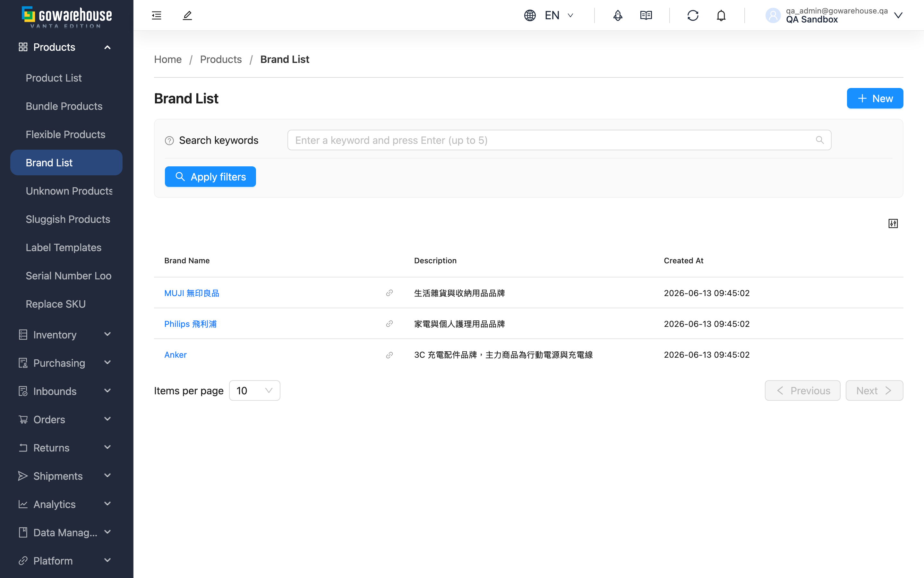The image size is (924, 578).
Task: Click the Shipments paper-plane icon
Action: (23, 476)
